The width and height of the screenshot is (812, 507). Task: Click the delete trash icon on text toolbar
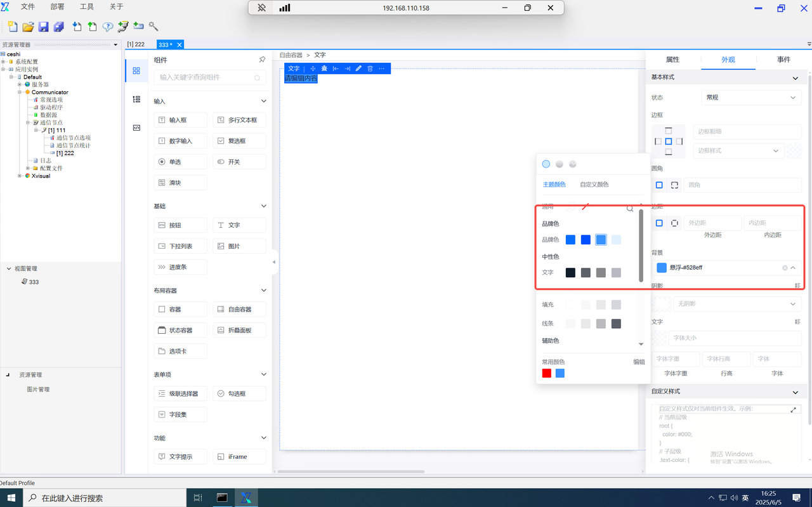point(370,69)
